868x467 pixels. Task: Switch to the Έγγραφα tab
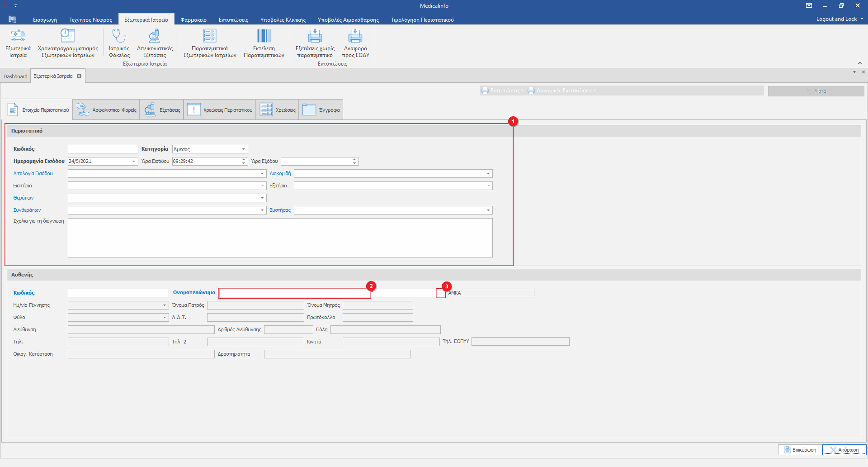321,110
